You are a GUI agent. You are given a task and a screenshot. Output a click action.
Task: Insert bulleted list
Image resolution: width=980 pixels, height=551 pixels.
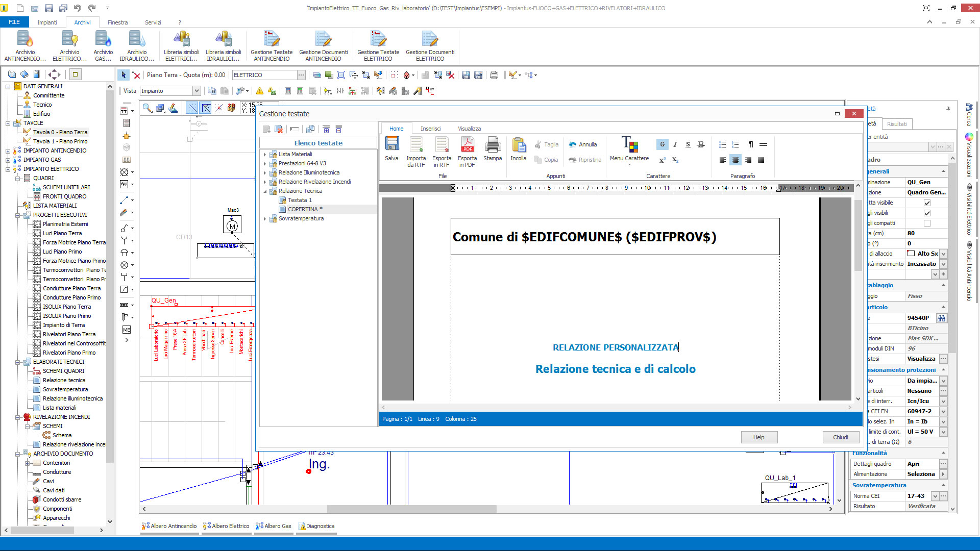pyautogui.click(x=722, y=145)
